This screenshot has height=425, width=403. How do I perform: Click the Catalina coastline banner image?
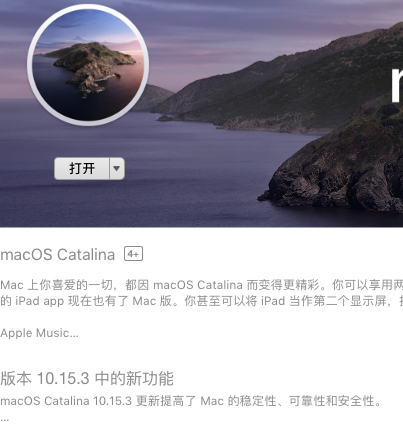click(x=201, y=113)
